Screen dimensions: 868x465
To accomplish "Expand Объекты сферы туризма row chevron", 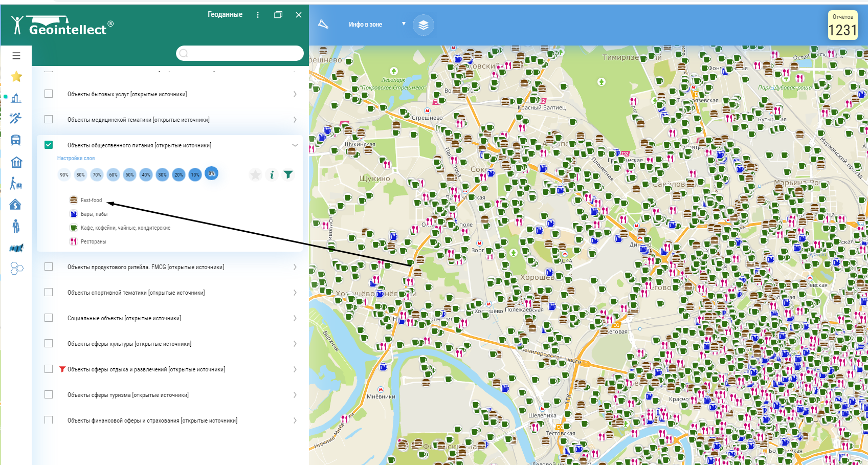I will point(295,395).
